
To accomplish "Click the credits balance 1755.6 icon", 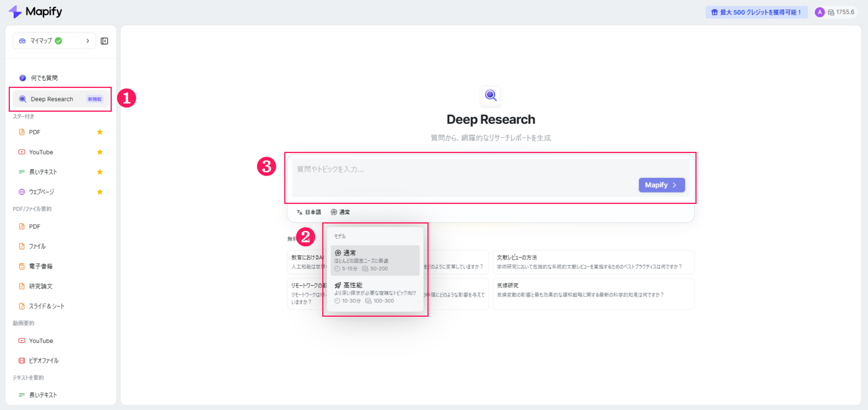I will pos(831,12).
